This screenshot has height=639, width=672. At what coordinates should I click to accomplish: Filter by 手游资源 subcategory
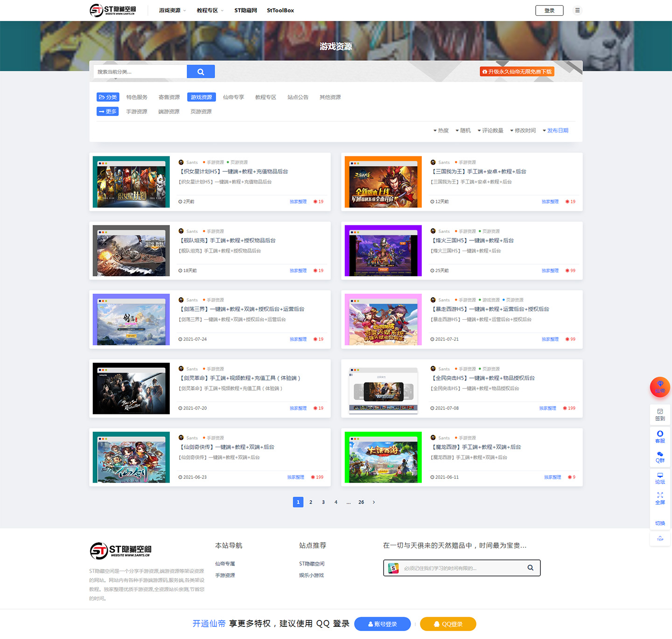coord(137,112)
